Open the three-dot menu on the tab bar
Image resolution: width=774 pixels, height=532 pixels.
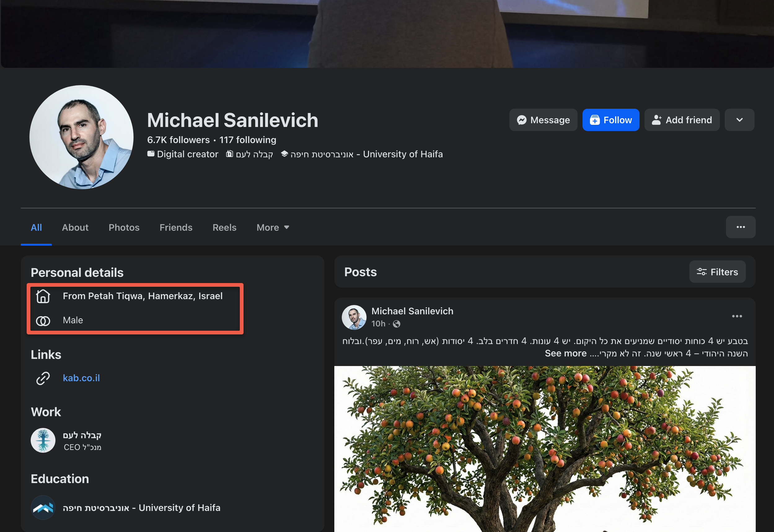(x=740, y=227)
